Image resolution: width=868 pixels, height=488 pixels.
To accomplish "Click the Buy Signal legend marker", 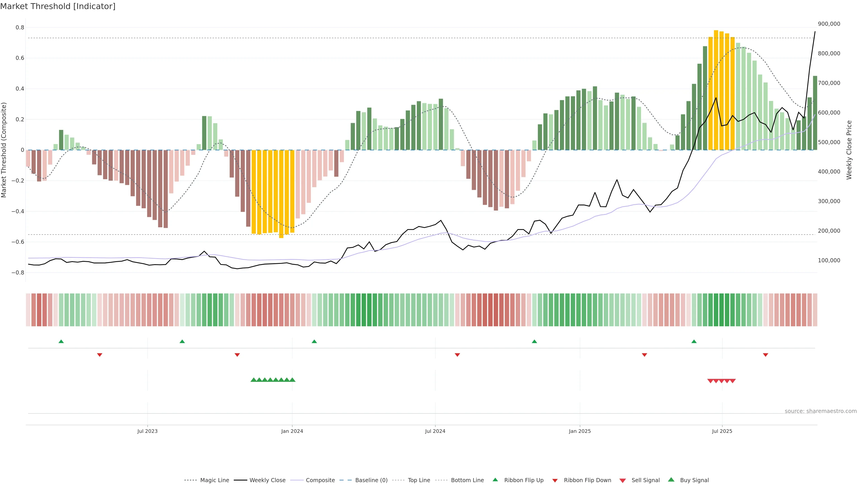I will [x=671, y=480].
